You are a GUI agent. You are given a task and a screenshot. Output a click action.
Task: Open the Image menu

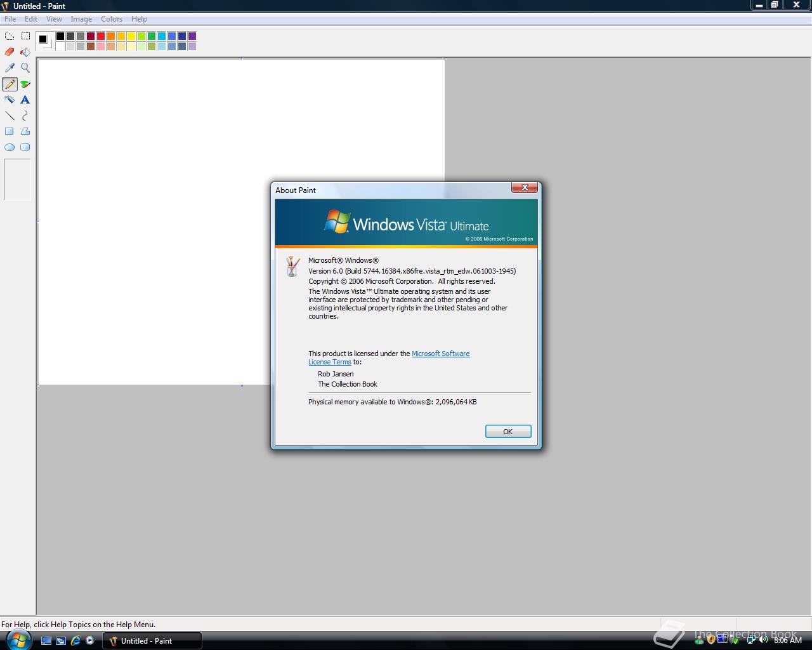[x=81, y=19]
